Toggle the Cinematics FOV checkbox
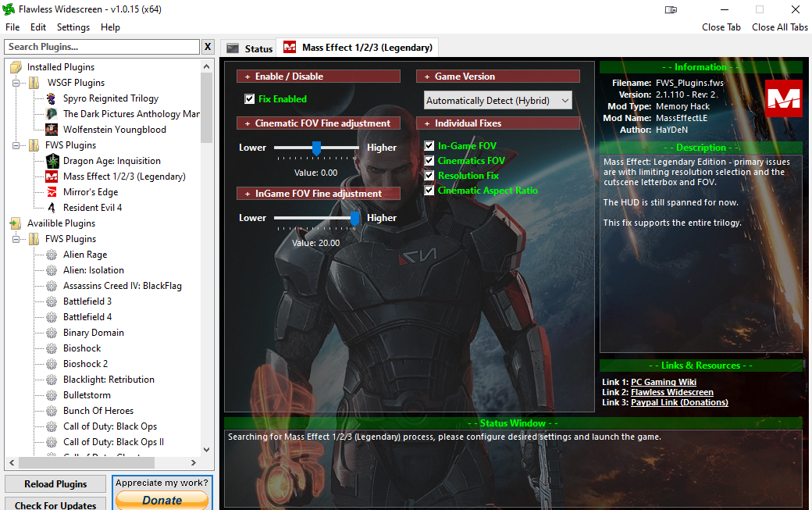The height and width of the screenshot is (510, 812). coord(429,161)
